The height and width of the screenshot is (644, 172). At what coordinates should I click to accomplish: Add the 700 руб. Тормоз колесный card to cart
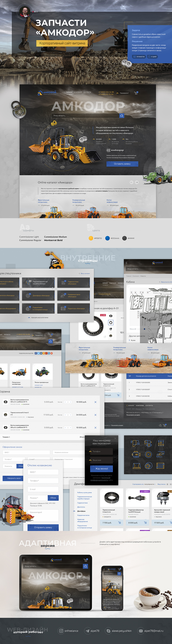[118, 395]
